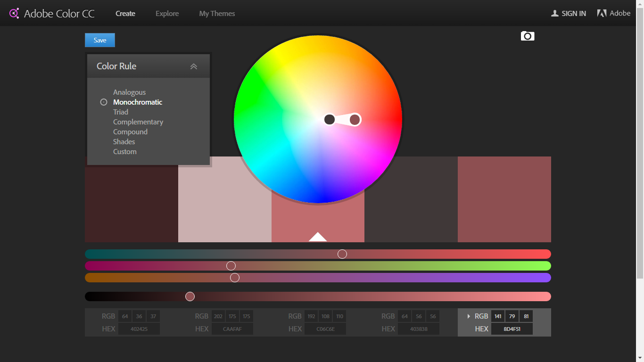Screen dimensions: 644x362
Task: Click the blue value field 110
Action: pos(339,316)
